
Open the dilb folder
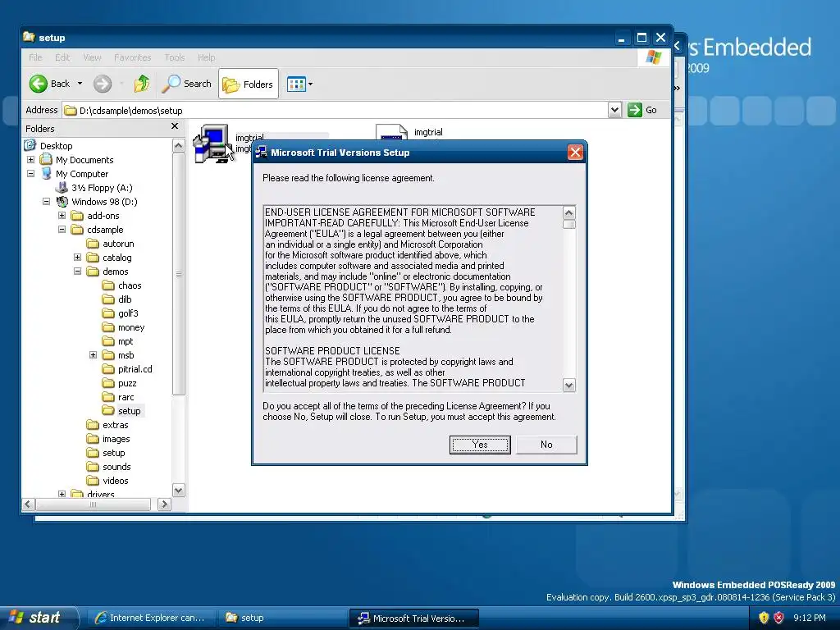tap(125, 299)
